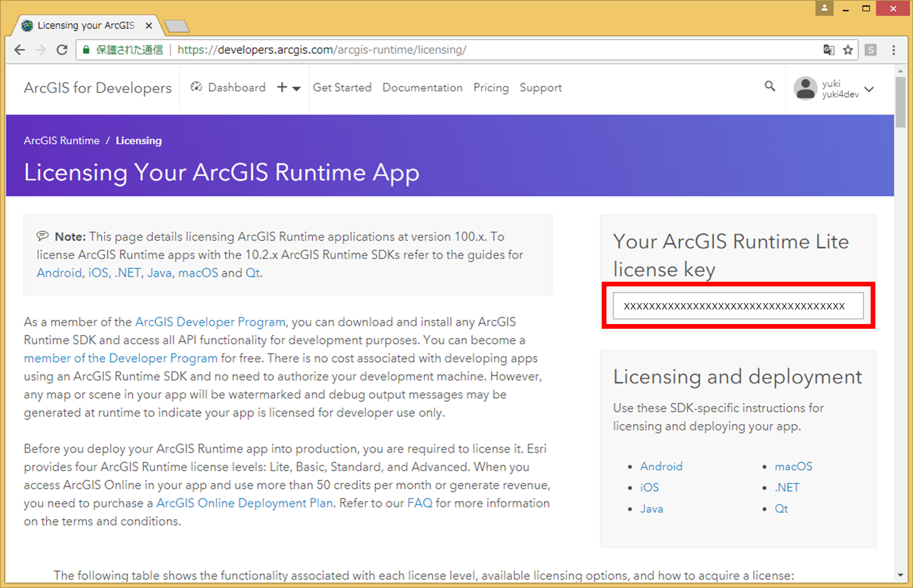Follow the ArcGIS Developer Program link

click(x=210, y=322)
